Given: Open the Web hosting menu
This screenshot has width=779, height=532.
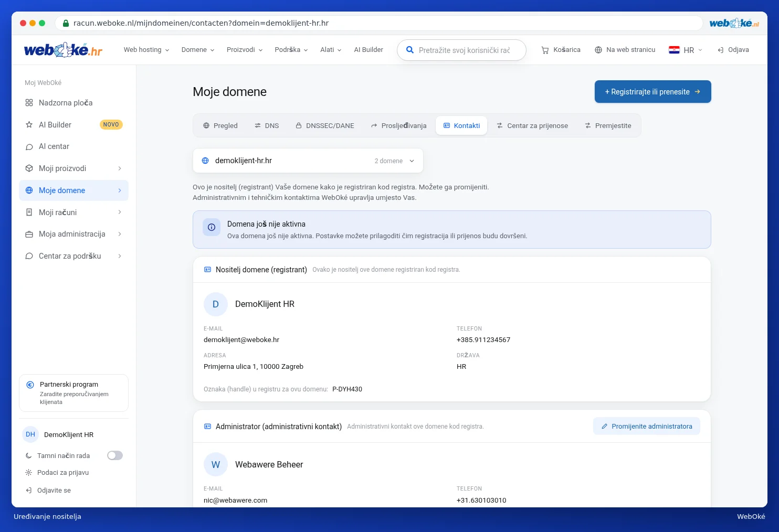Looking at the screenshot, I should coord(146,50).
